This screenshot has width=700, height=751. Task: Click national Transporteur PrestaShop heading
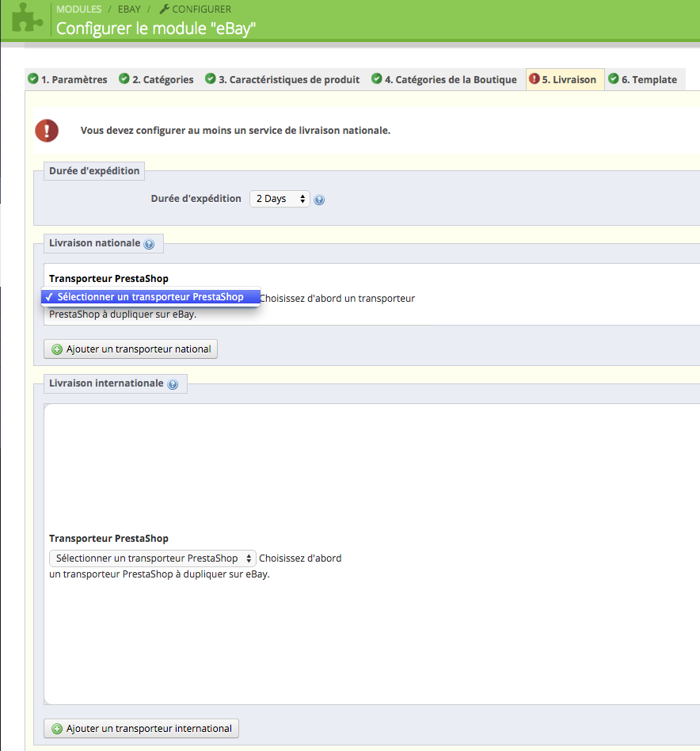pos(108,279)
